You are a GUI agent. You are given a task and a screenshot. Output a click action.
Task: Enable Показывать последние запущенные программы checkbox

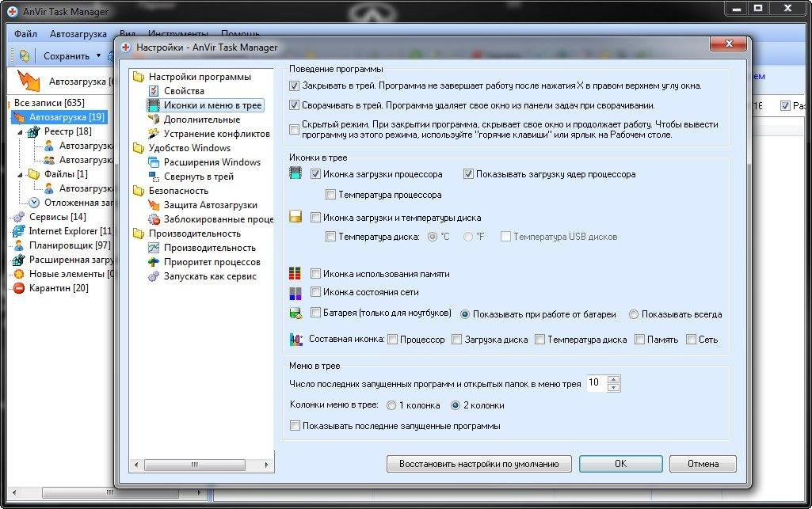coord(295,426)
